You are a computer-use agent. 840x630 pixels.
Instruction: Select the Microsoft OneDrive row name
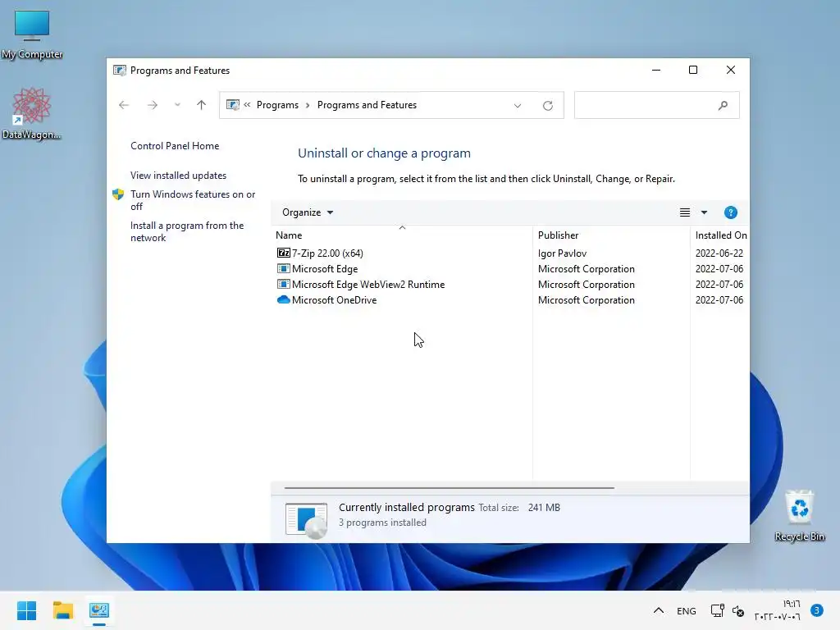(335, 300)
